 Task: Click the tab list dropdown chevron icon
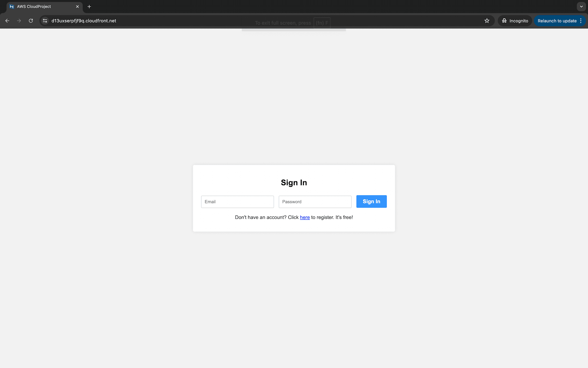click(582, 6)
